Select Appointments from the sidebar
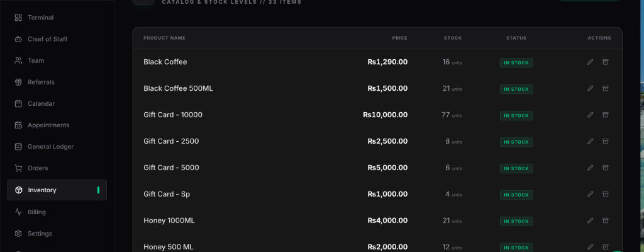The height and width of the screenshot is (252, 644). [x=48, y=125]
